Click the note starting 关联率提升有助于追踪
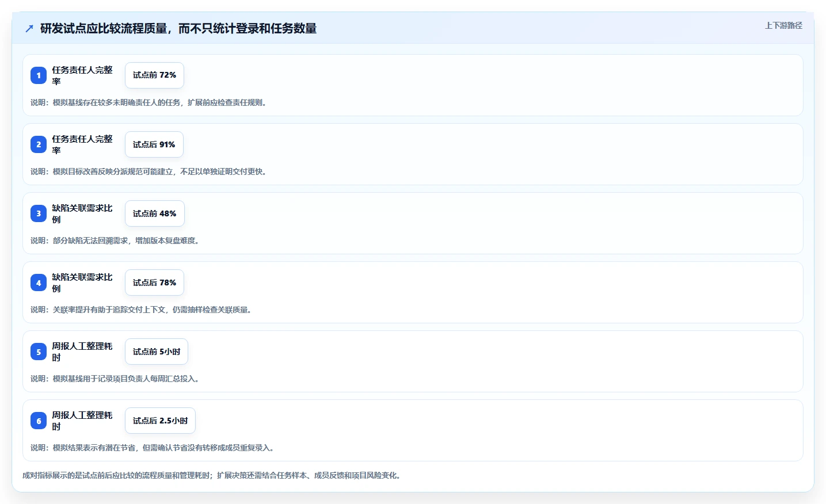The height and width of the screenshot is (504, 826). click(x=142, y=310)
